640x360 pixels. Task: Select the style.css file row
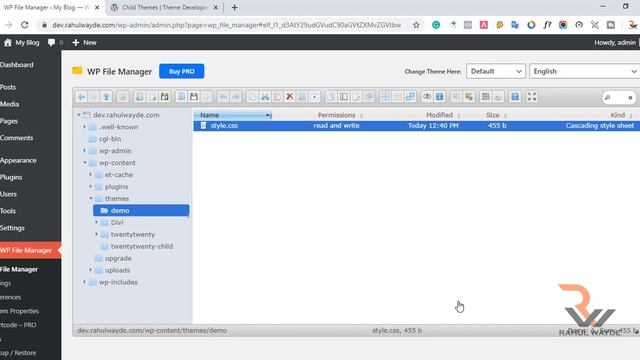(x=416, y=126)
